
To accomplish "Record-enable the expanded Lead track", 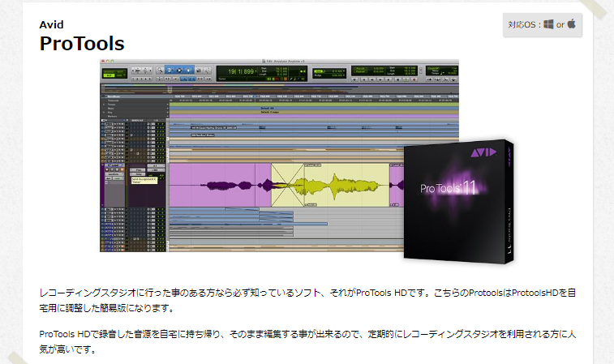I will click(x=107, y=169).
